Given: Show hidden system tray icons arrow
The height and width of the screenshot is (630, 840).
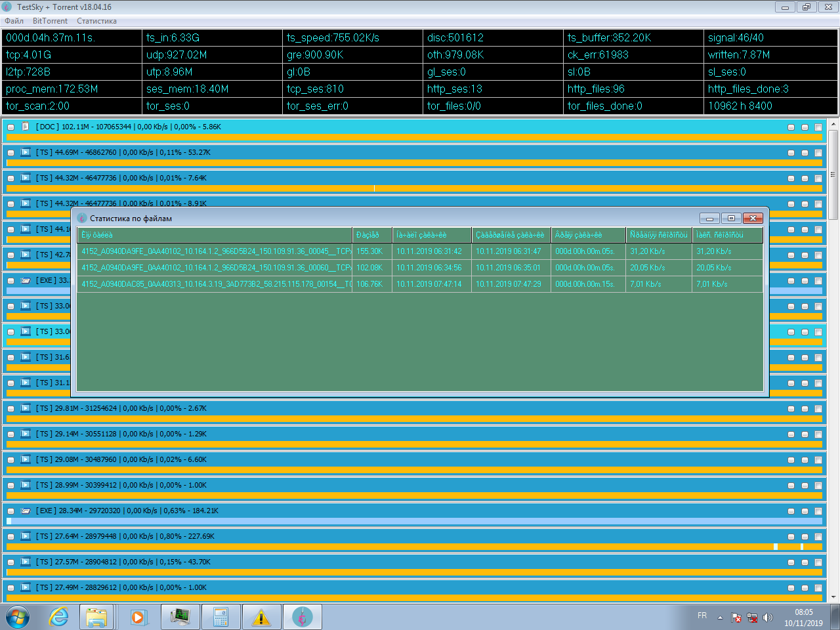Looking at the screenshot, I should tap(720, 618).
